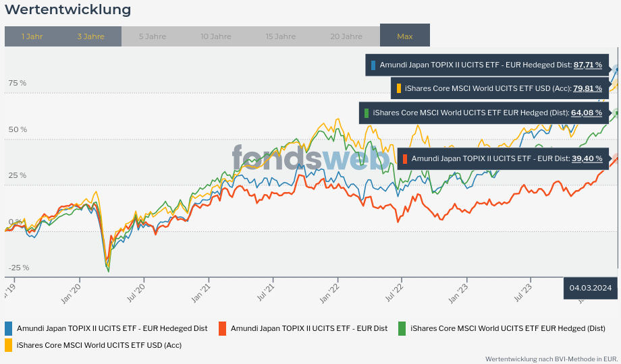
Task: Toggle Amundi Japan TOPIX II EUR Hedged Dist series
Action: pos(112,328)
